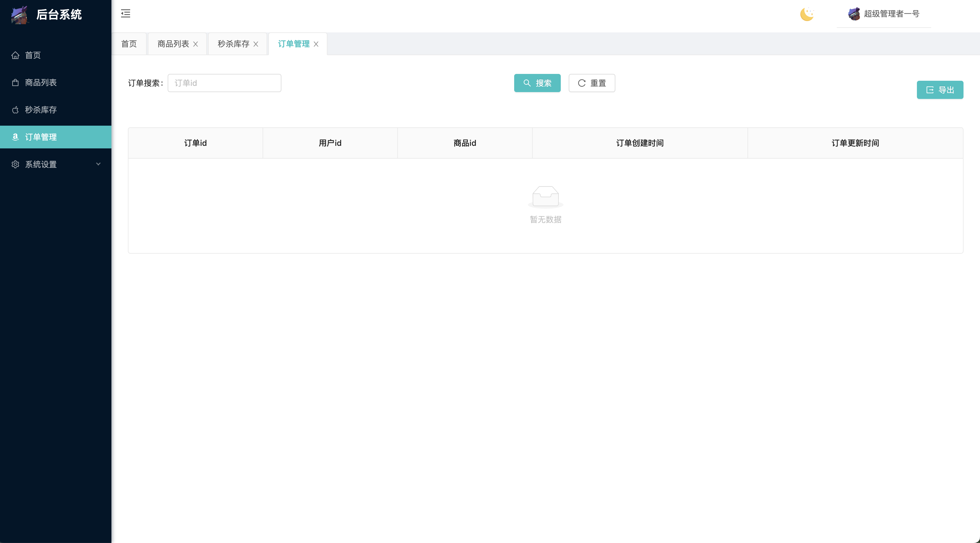Viewport: 980px width, 543px height.
Task: Click the house icon beside 首页 in the sidebar
Action: 15,55
